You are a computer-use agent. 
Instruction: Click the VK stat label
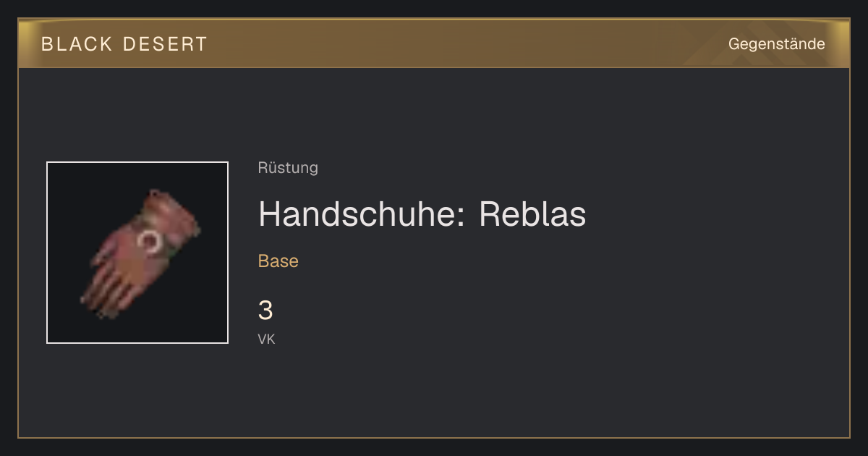pyautogui.click(x=266, y=339)
